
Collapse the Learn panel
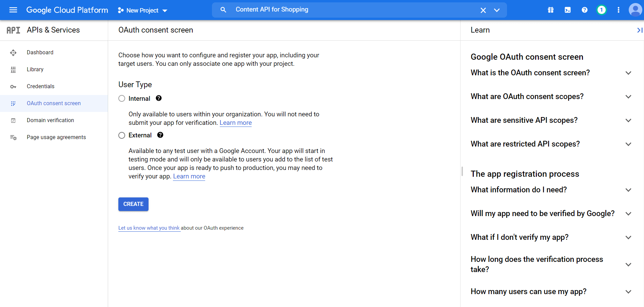(x=640, y=30)
